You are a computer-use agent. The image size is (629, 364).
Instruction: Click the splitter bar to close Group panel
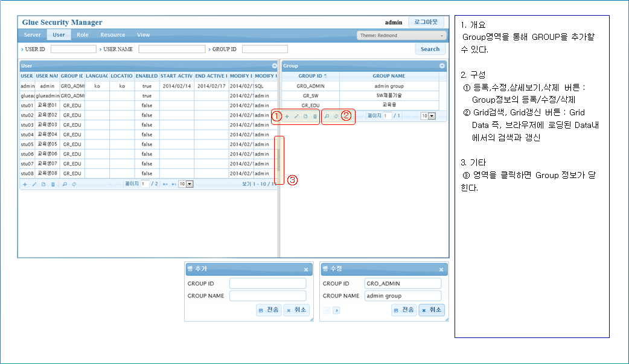pyautogui.click(x=279, y=159)
